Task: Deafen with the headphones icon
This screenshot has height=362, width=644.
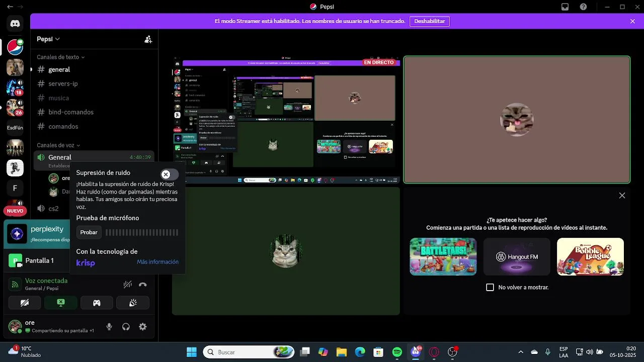Action: [126, 327]
